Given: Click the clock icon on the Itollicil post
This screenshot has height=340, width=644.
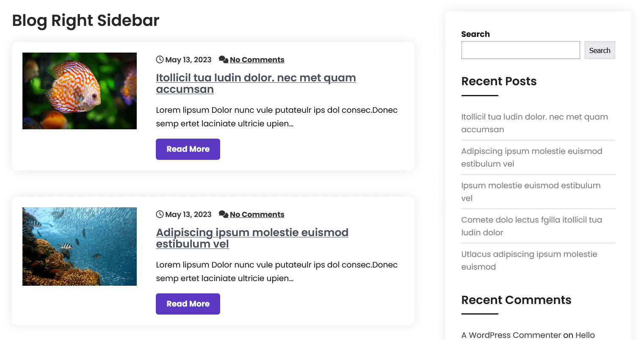Looking at the screenshot, I should [x=160, y=59].
